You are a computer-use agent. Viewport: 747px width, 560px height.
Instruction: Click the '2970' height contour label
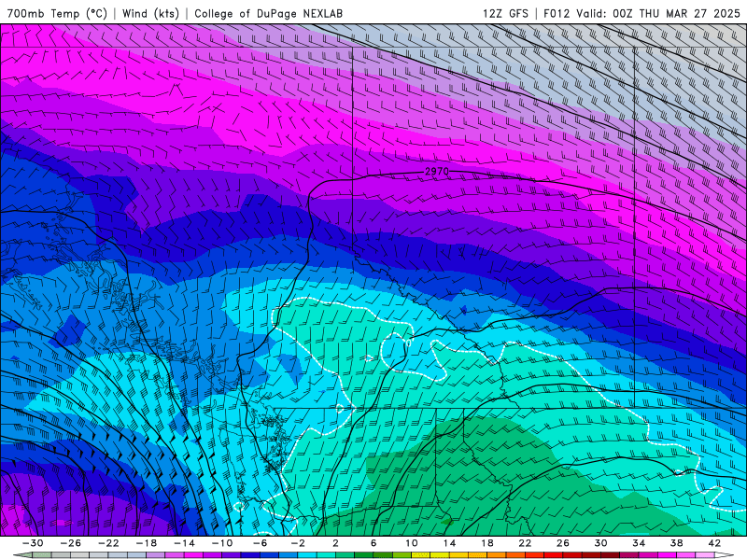point(436,171)
